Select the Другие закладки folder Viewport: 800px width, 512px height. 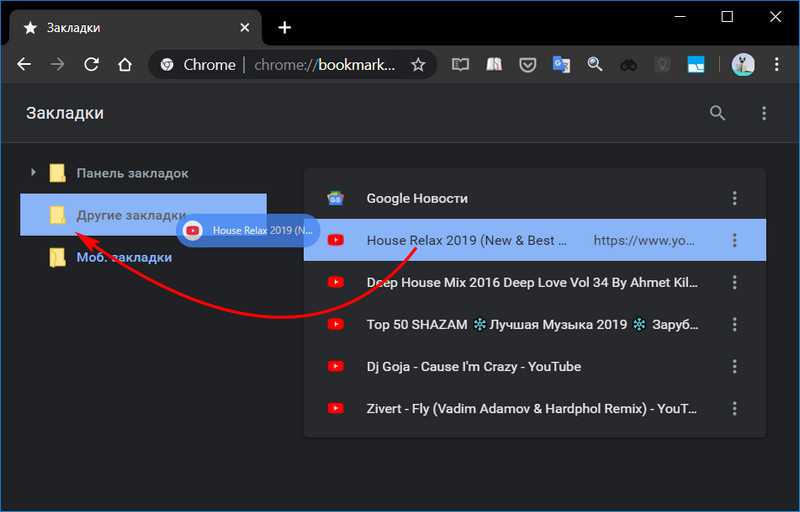[x=143, y=215]
